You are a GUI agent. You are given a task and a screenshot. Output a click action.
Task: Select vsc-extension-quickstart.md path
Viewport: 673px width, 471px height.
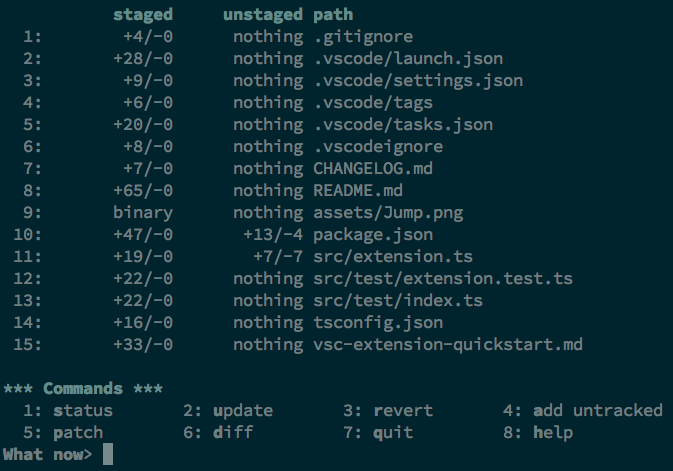point(448,345)
